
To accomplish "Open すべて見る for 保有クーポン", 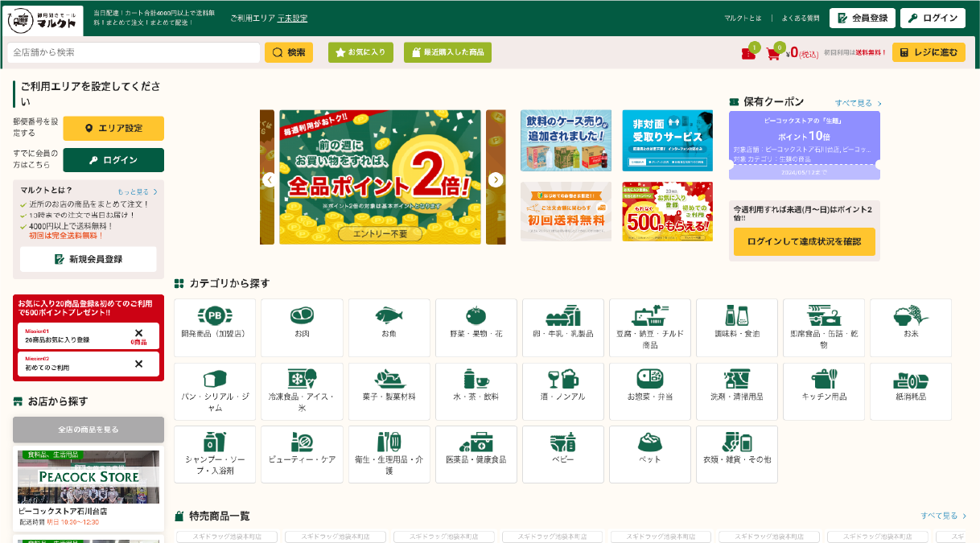I will tap(859, 103).
